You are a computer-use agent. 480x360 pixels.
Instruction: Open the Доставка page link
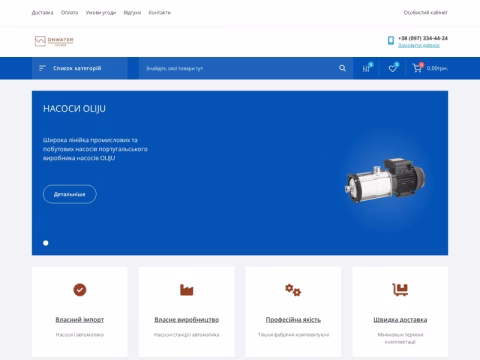coord(42,13)
